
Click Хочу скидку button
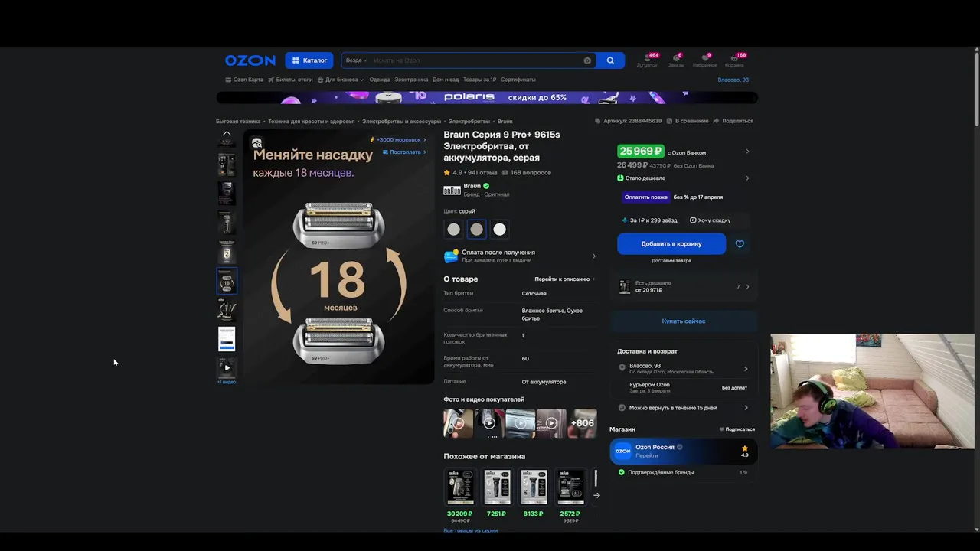(x=710, y=220)
